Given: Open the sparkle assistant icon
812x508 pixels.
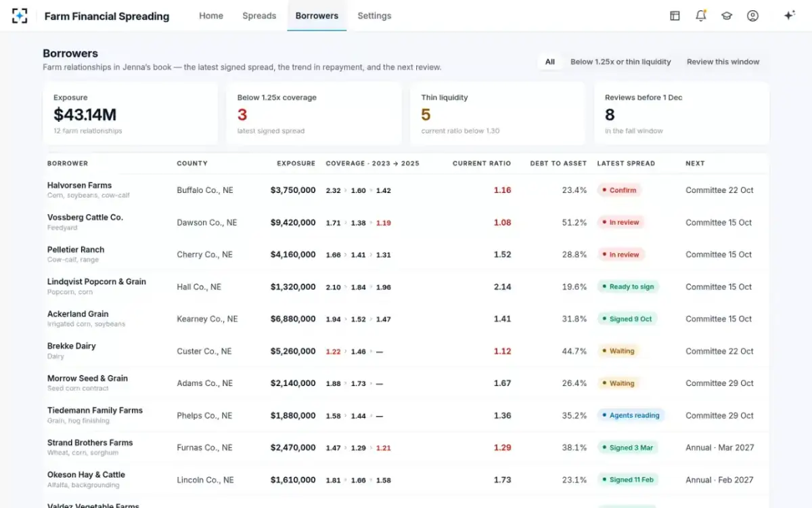Looking at the screenshot, I should (789, 16).
